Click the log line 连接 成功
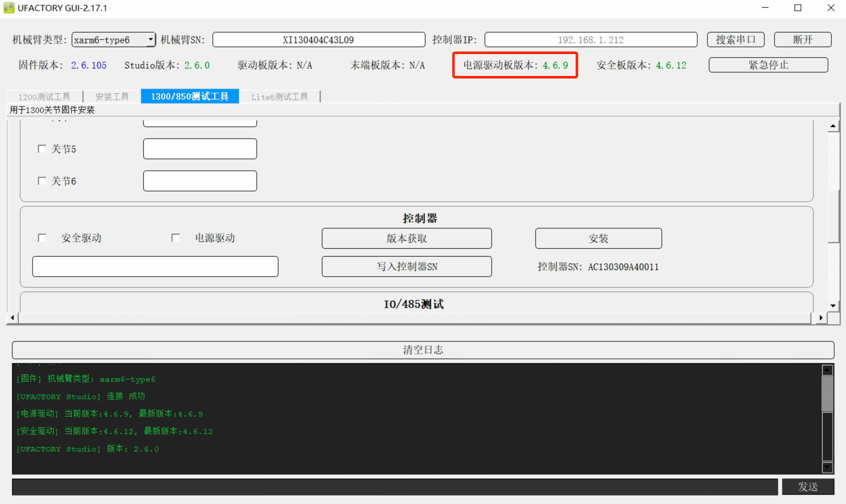 coord(81,396)
